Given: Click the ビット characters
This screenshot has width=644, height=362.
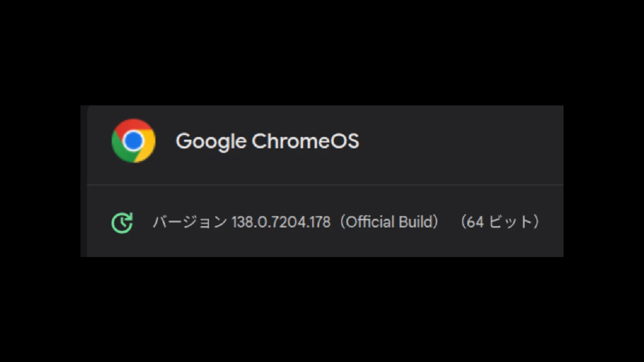Looking at the screenshot, I should (511, 222).
